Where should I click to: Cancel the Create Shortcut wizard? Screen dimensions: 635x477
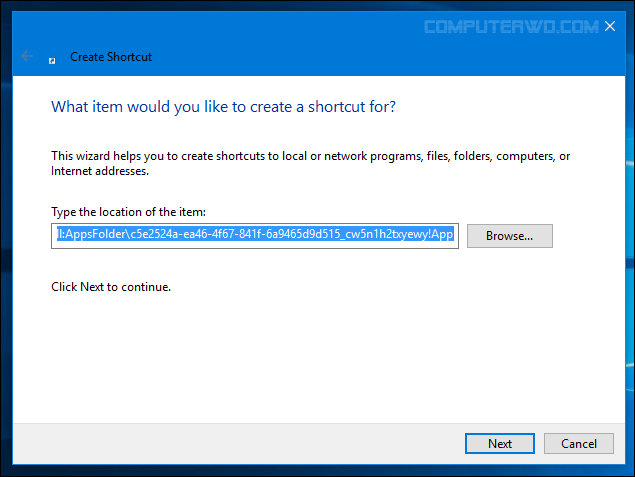[579, 443]
